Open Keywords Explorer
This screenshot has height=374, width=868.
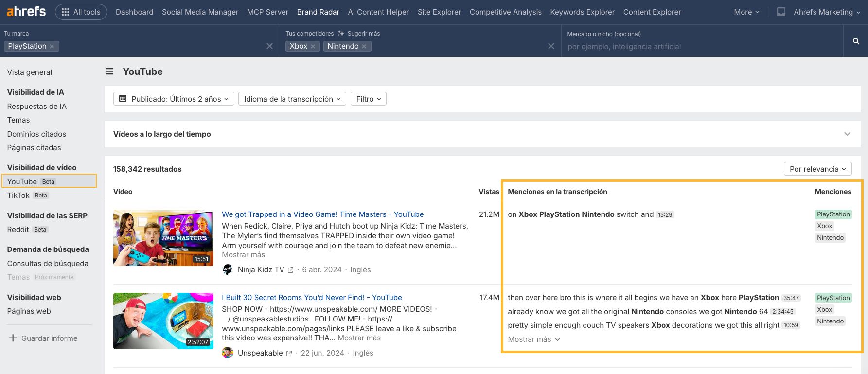(583, 12)
